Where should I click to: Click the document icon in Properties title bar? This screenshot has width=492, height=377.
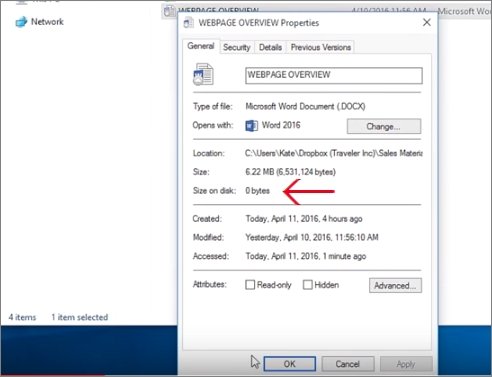coord(189,23)
